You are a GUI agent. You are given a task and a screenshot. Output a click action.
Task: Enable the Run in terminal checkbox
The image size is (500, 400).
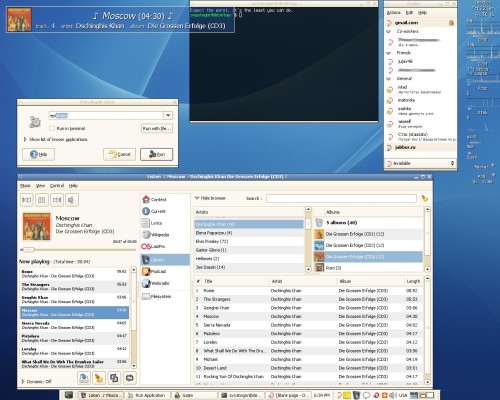pyautogui.click(x=52, y=128)
